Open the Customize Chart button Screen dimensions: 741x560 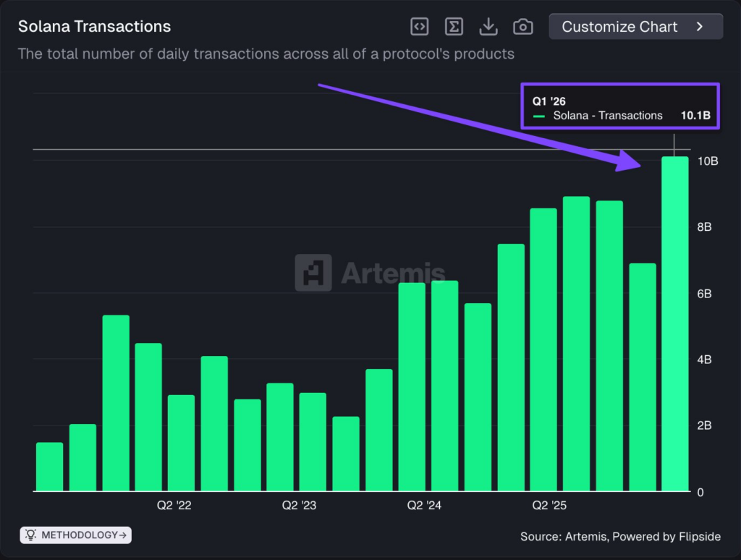point(635,26)
